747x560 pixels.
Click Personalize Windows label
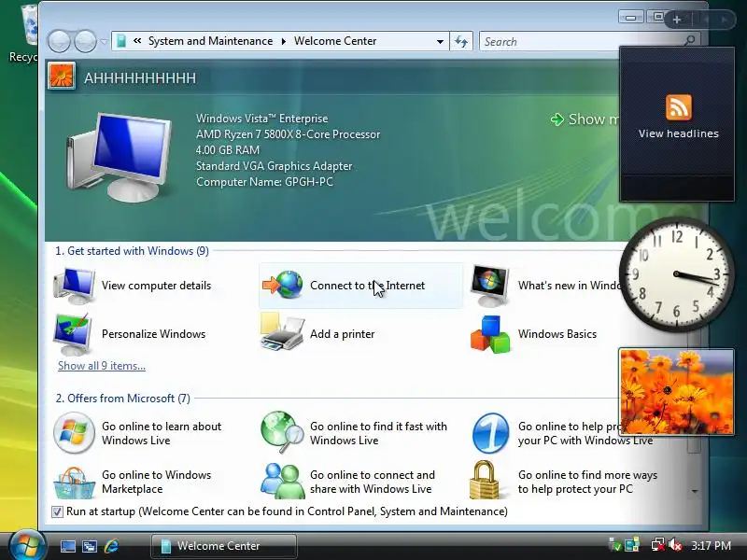pyautogui.click(x=153, y=334)
